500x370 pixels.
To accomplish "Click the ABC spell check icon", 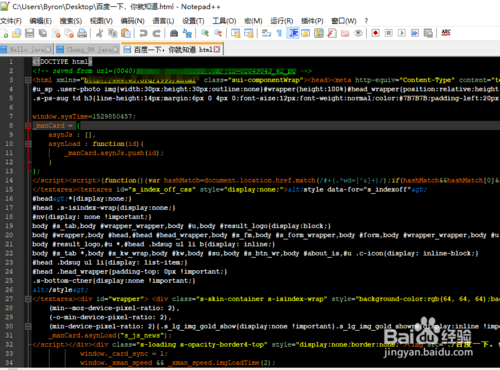I will coord(446,33).
